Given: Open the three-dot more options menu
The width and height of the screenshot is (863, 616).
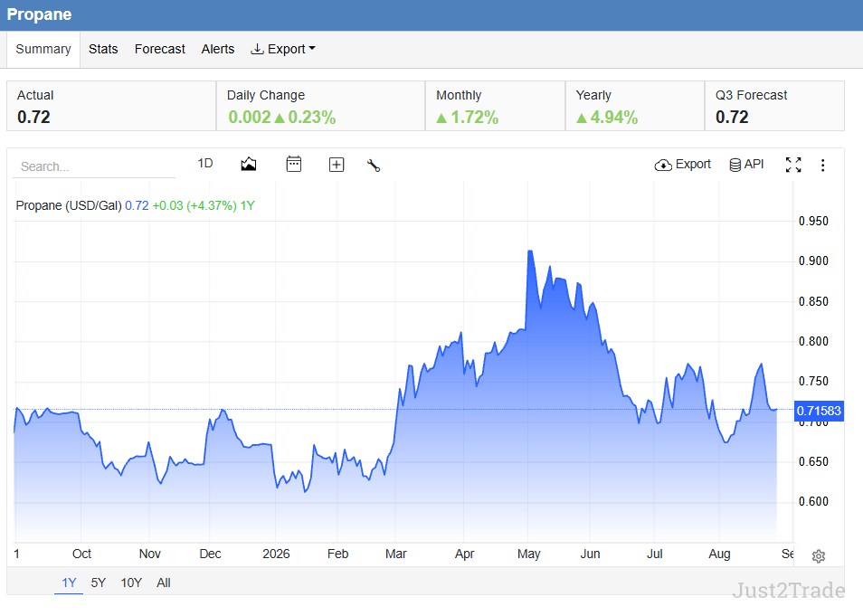Looking at the screenshot, I should click(x=823, y=166).
